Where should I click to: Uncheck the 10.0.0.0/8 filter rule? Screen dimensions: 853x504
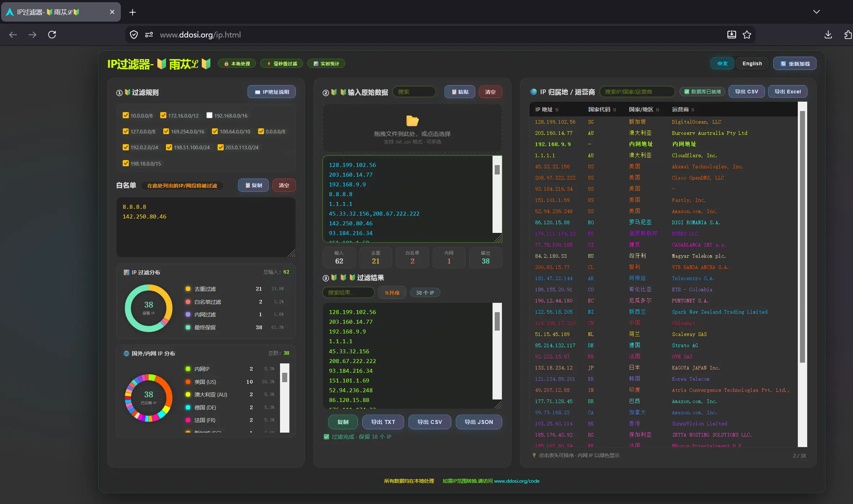[x=126, y=115]
